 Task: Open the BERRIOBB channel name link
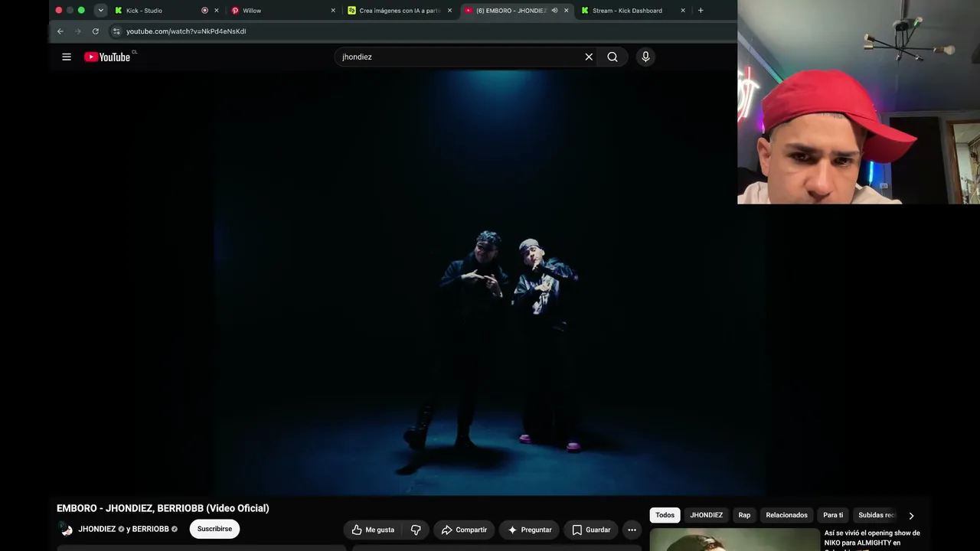(x=151, y=529)
